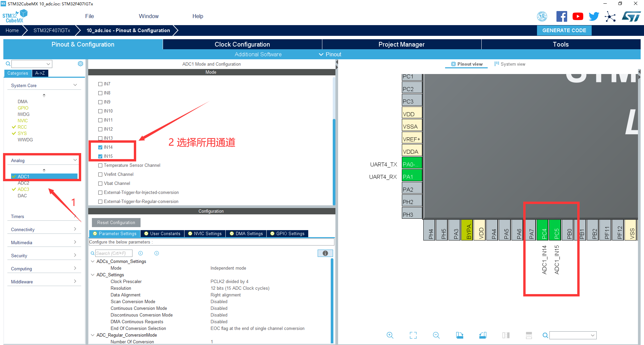Click the parameter info icon button

pos(325,253)
